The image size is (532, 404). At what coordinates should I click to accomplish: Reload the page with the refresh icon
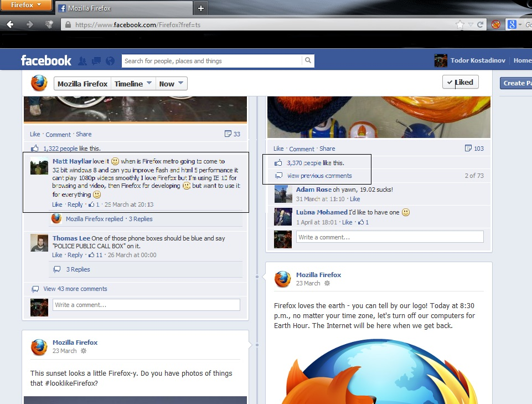tap(480, 24)
